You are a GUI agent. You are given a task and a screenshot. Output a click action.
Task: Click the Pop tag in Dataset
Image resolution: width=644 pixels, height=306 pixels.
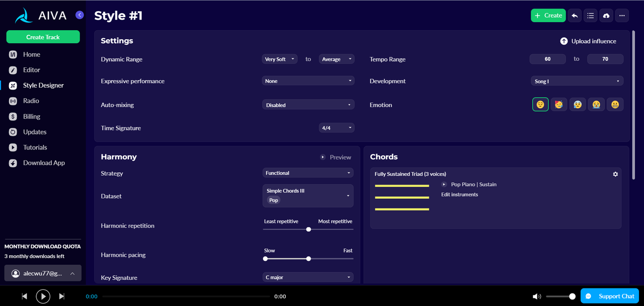click(x=274, y=200)
